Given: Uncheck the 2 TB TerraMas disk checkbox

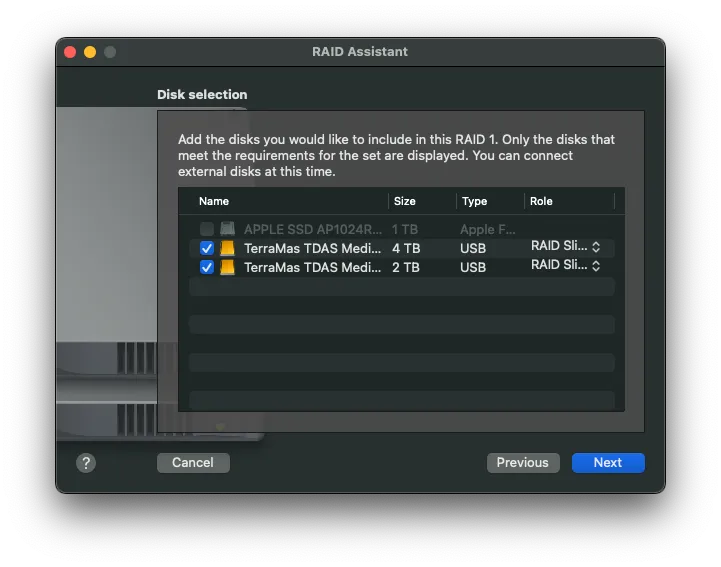Looking at the screenshot, I should [x=207, y=267].
